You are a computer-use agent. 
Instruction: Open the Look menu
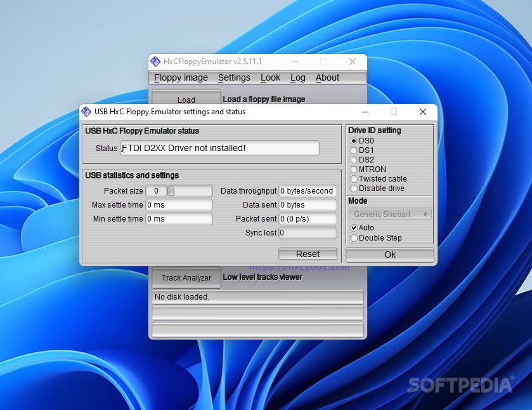pos(270,77)
